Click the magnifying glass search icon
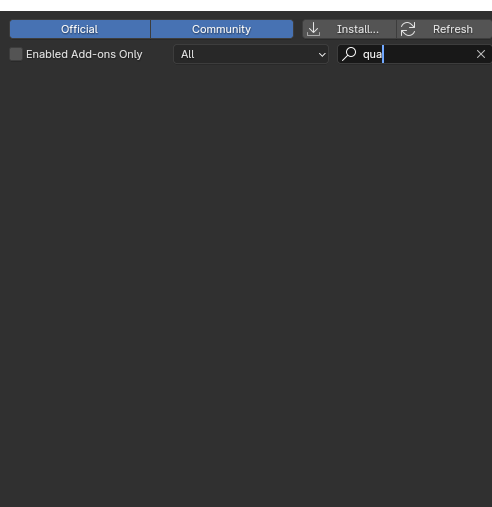492x507 pixels. [349, 54]
